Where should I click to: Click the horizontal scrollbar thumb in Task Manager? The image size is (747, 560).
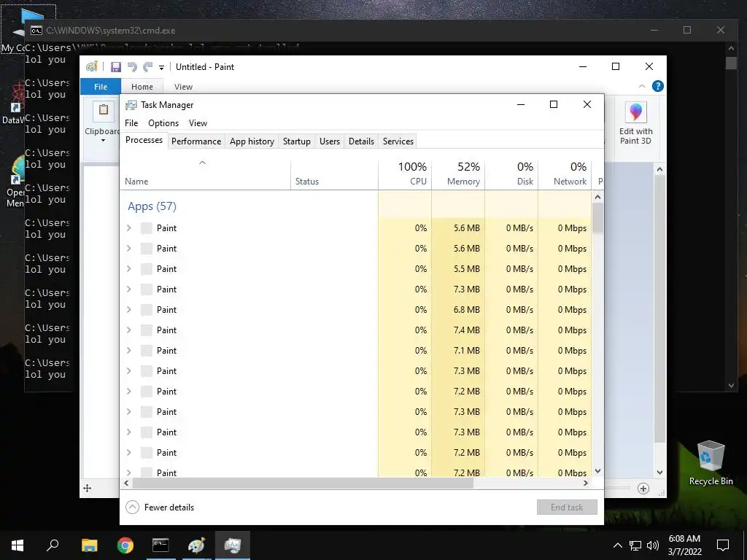(x=303, y=483)
